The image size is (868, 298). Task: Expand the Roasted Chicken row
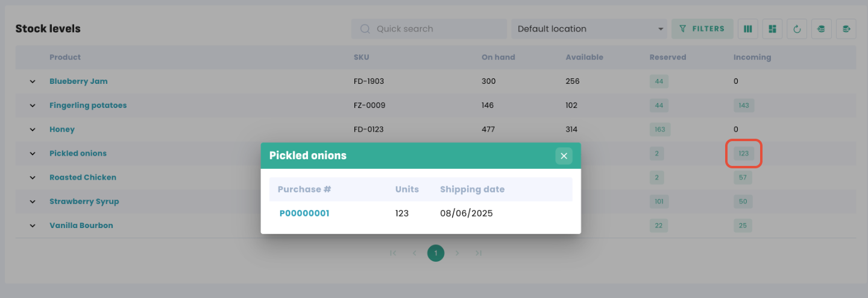tap(33, 177)
